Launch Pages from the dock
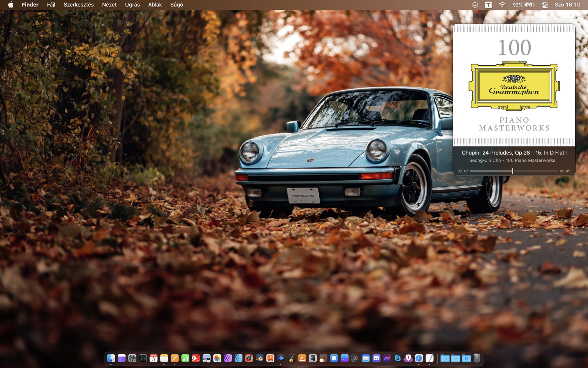588x368 pixels. (x=175, y=358)
